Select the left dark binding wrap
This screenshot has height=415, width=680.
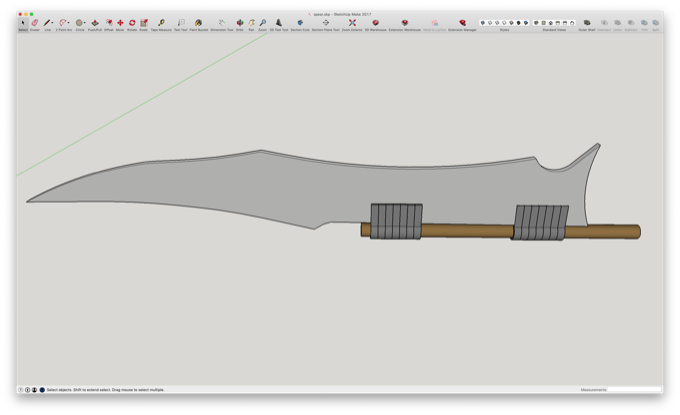pyautogui.click(x=396, y=221)
